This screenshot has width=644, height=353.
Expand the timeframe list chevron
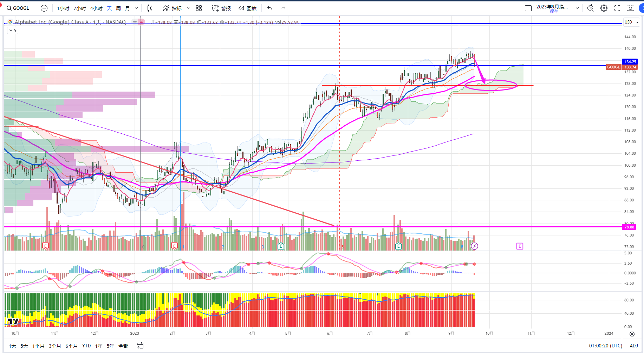136,8
